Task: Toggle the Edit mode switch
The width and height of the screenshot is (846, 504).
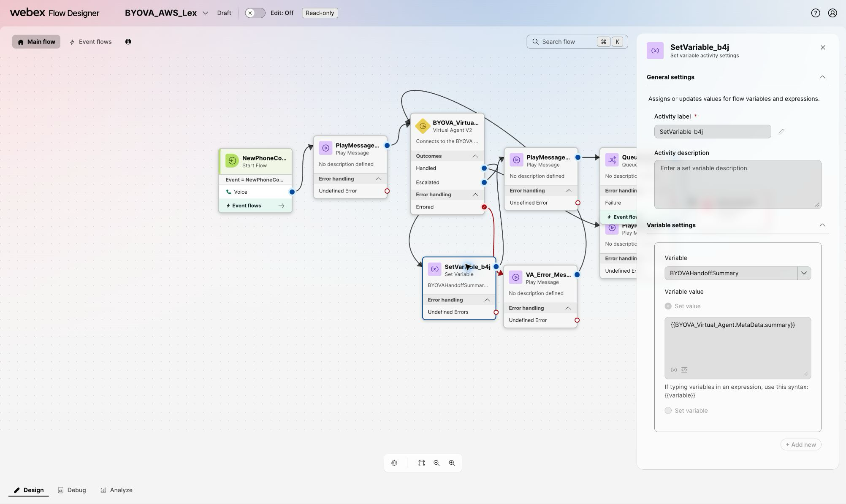Action: 255,13
